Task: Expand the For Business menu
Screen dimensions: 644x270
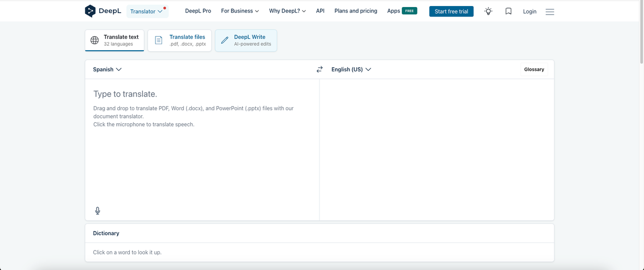Action: (240, 11)
